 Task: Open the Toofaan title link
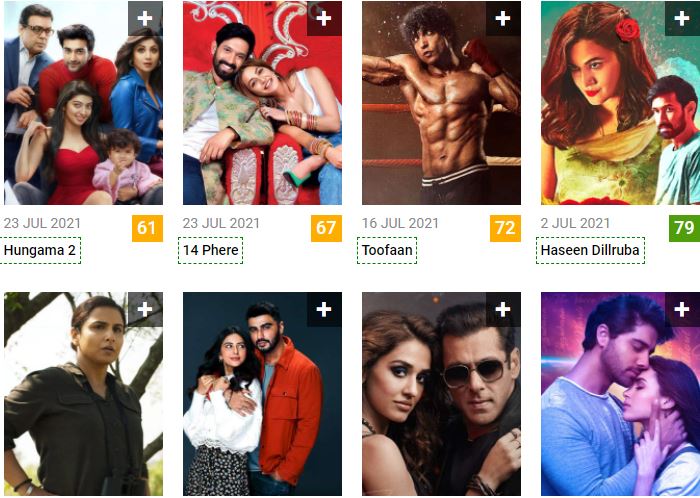387,250
